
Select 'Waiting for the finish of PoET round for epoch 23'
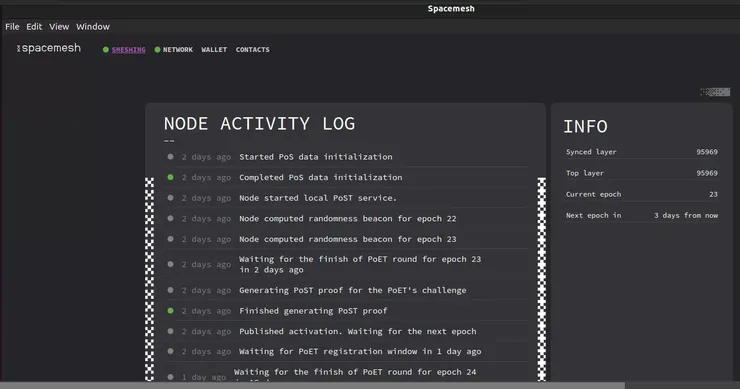point(360,259)
